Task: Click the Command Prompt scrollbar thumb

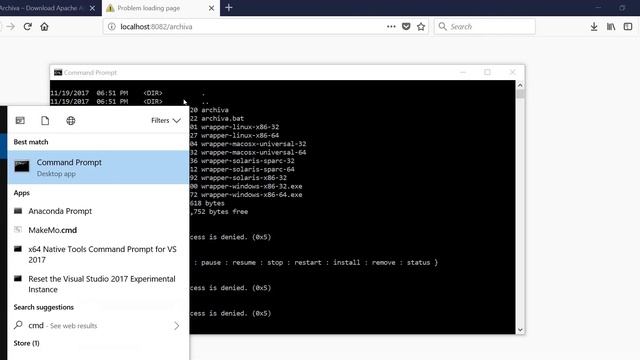Action: (520, 94)
